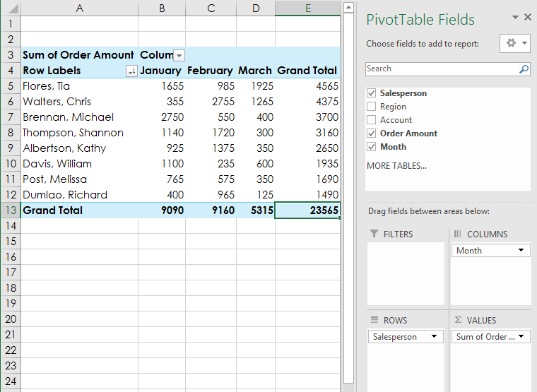Untick the Month field checkbox
537x392 pixels.
(x=372, y=147)
